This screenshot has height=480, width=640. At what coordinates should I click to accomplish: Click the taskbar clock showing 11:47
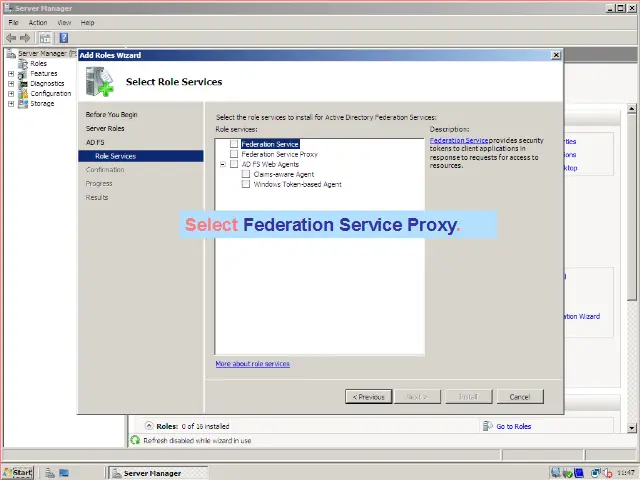tap(625, 473)
